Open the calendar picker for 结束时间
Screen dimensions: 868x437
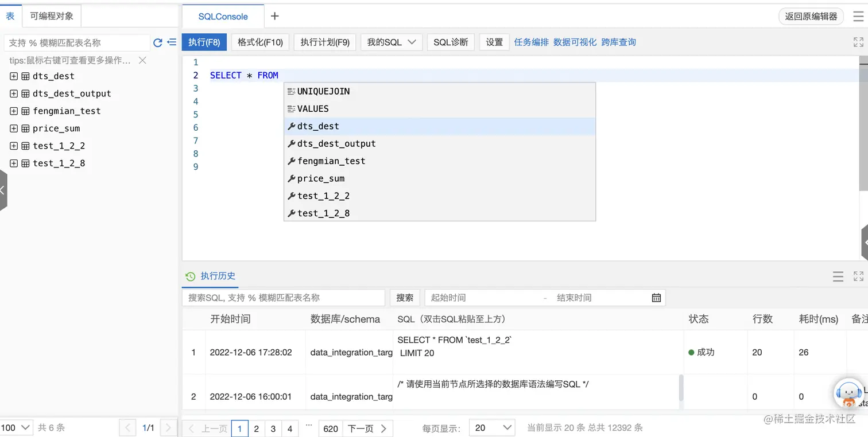pyautogui.click(x=656, y=297)
